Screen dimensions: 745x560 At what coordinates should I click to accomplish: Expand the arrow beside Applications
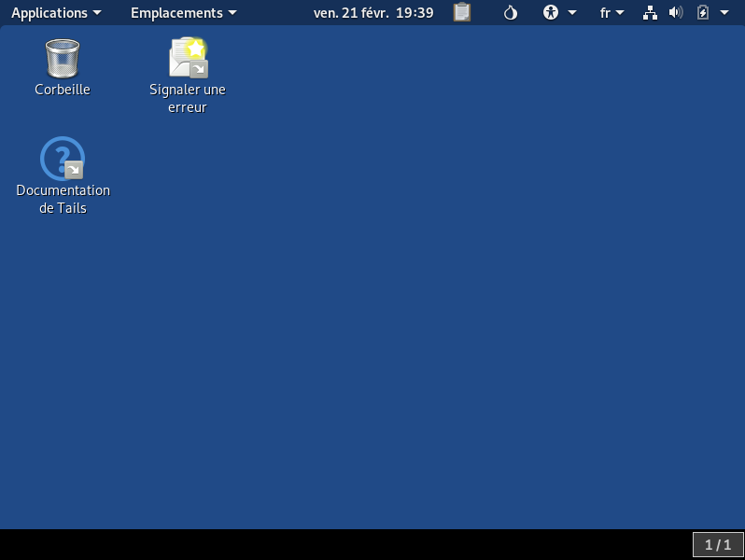pos(97,13)
